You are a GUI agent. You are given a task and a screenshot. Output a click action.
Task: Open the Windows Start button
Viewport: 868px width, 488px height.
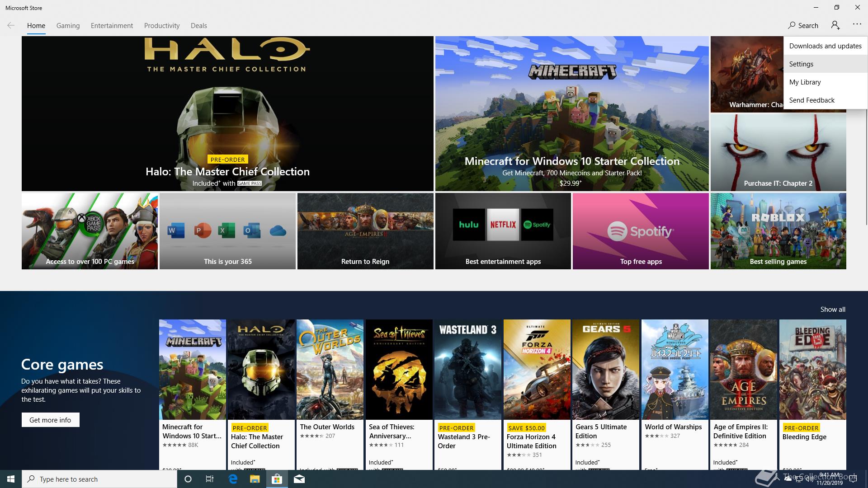click(11, 479)
